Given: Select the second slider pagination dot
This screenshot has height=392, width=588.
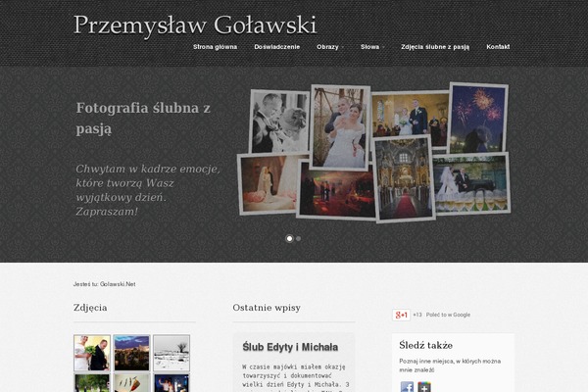Looking at the screenshot, I should point(298,238).
